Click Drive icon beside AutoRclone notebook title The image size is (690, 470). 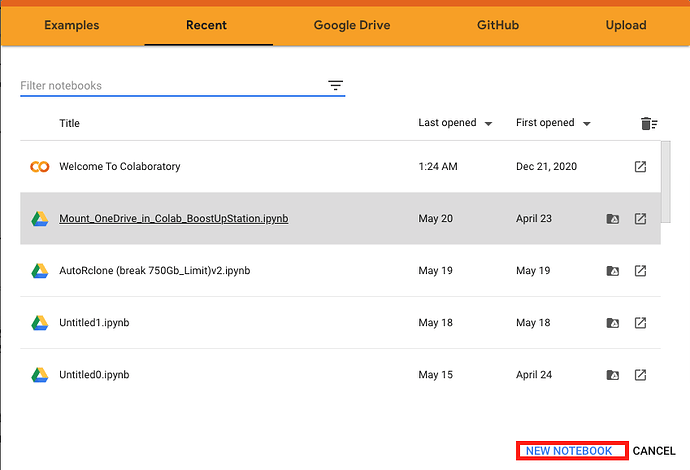(x=40, y=271)
